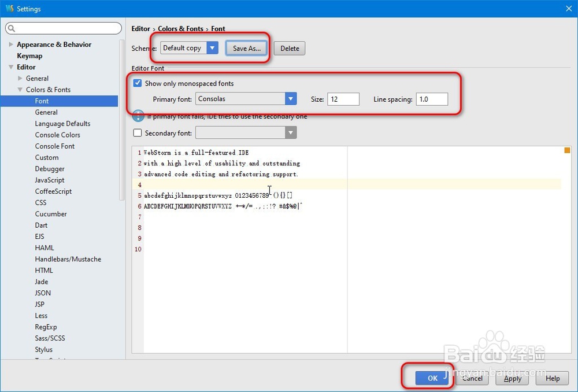This screenshot has height=392, width=578.
Task: Select Less color settings
Action: tap(41, 316)
